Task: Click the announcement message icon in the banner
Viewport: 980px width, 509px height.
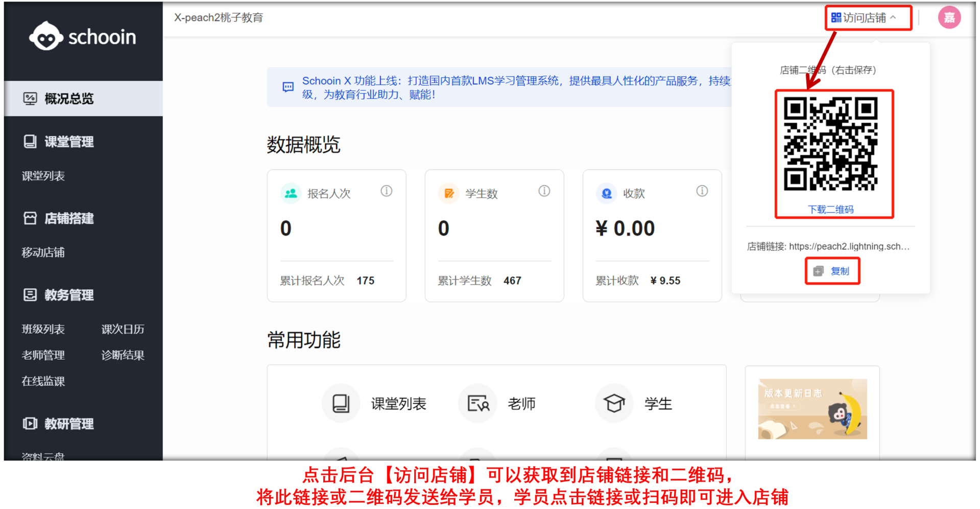Action: pos(288,87)
